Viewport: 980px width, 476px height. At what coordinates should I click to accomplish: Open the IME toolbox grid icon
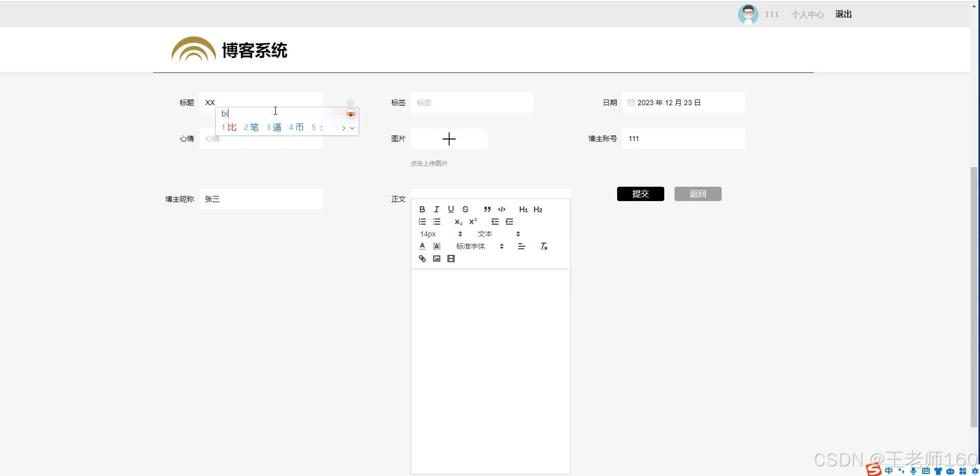(x=963, y=471)
